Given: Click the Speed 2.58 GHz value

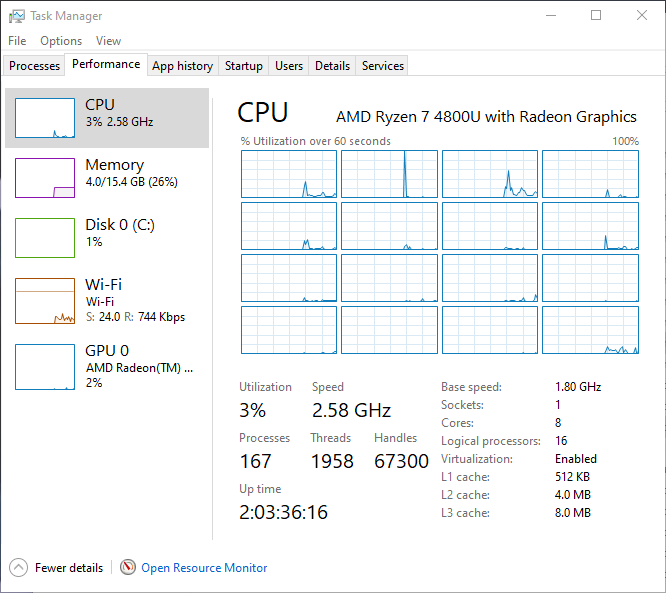Looking at the screenshot, I should (351, 410).
